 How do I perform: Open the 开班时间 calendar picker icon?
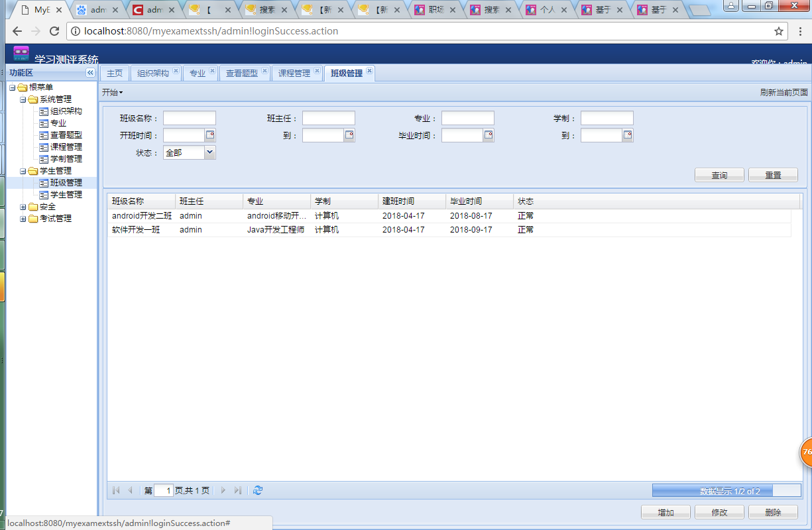click(211, 135)
